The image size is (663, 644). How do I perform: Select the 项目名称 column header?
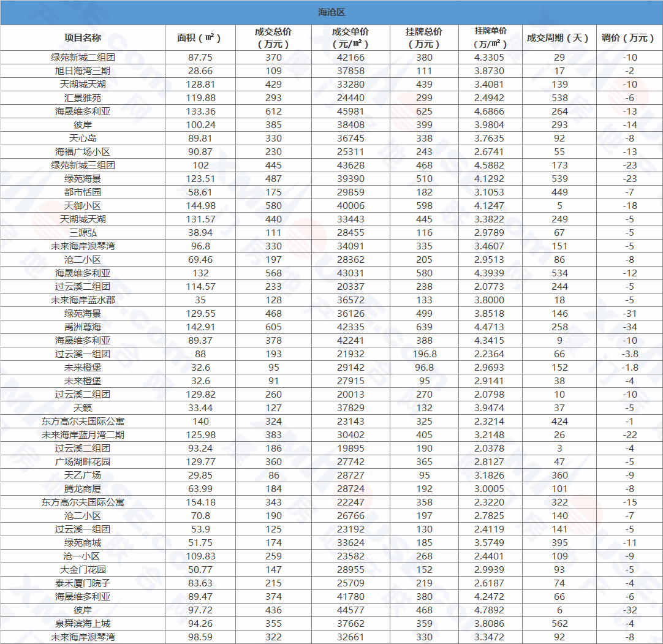pyautogui.click(x=83, y=37)
